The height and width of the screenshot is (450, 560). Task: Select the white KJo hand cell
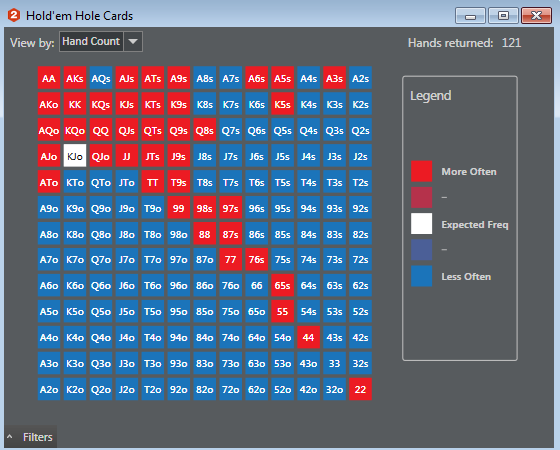coord(75,156)
